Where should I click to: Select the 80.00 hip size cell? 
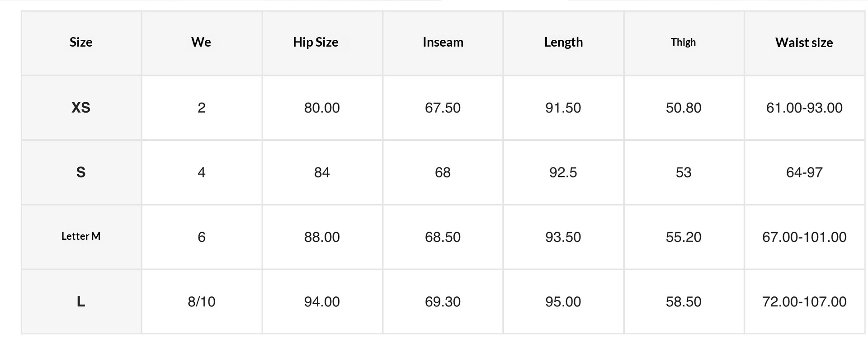coord(322,108)
